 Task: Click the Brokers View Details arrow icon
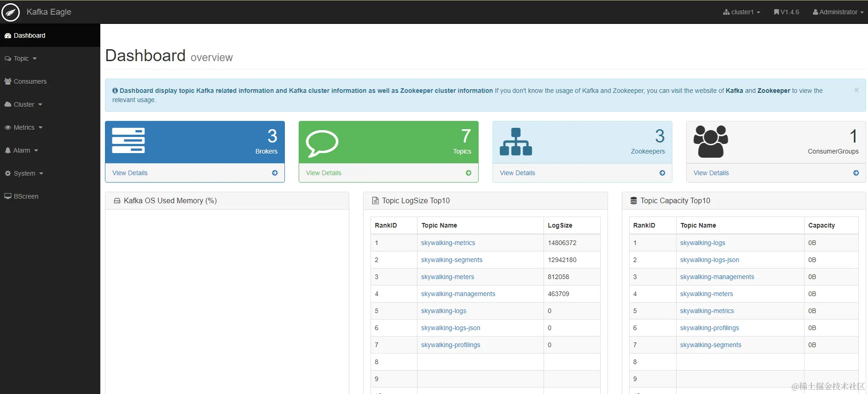pos(275,173)
